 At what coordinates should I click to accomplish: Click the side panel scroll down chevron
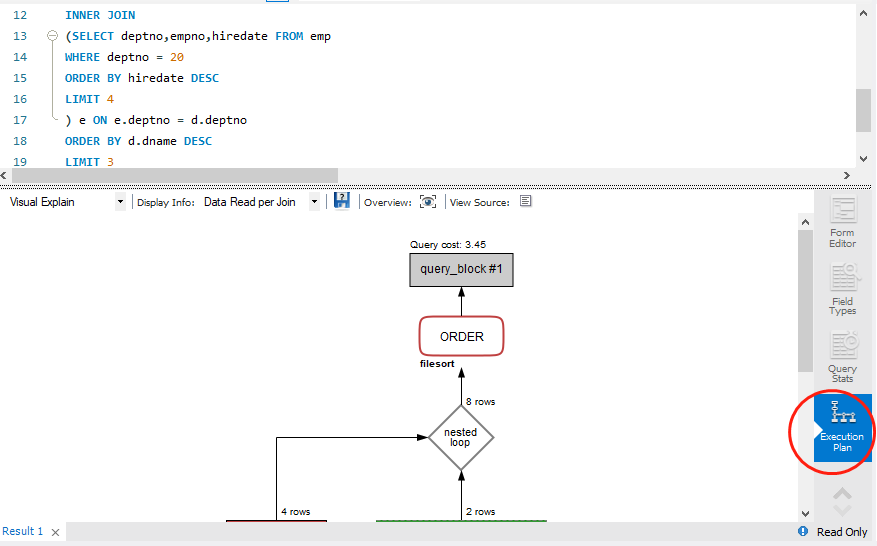(x=842, y=510)
